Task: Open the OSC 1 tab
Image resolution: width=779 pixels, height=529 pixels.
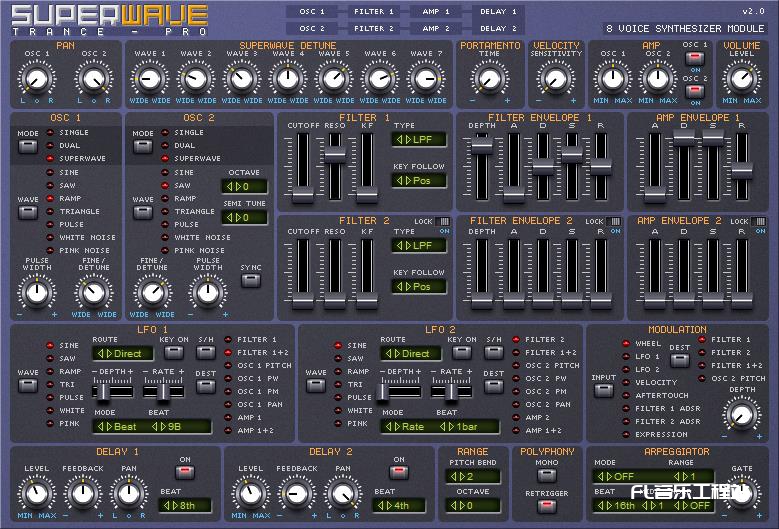Action: (312, 11)
